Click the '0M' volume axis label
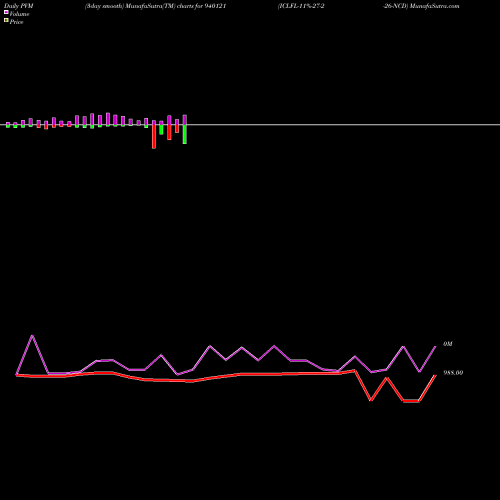The width and height of the screenshot is (500, 500). [x=448, y=344]
